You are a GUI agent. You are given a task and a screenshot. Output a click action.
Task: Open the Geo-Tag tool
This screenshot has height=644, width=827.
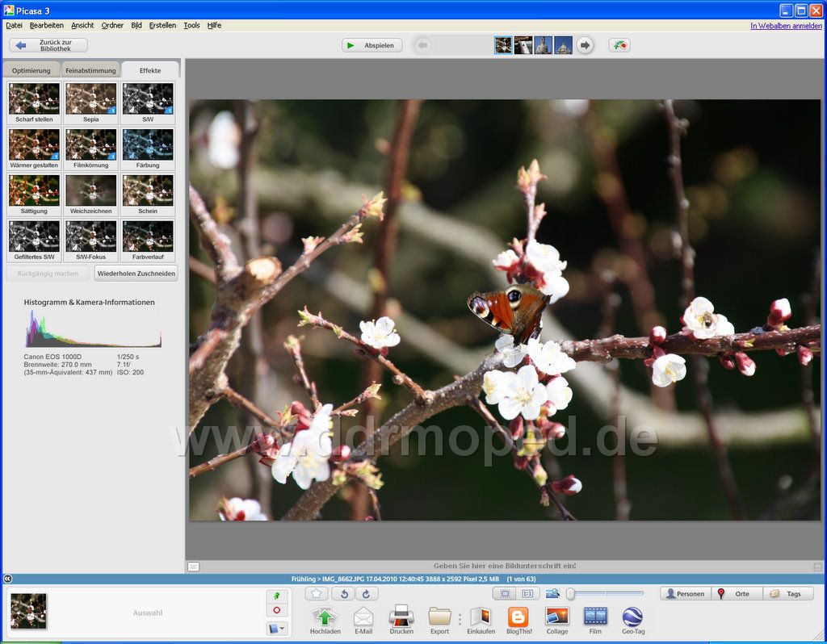(x=632, y=617)
